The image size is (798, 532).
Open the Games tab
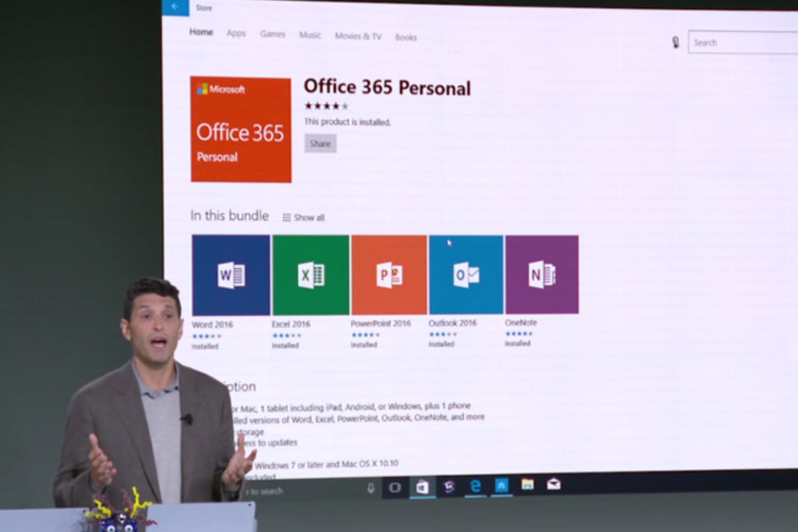[273, 34]
